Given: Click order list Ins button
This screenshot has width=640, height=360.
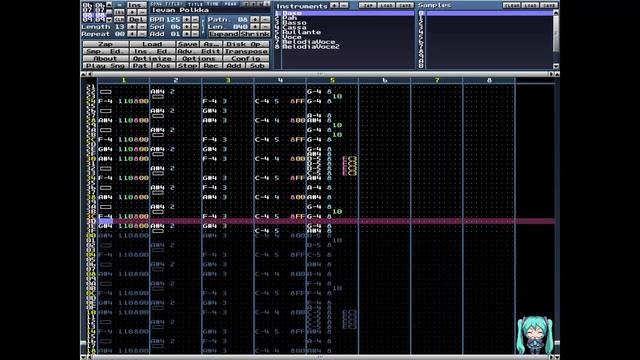Looking at the screenshot, I should click(137, 5).
